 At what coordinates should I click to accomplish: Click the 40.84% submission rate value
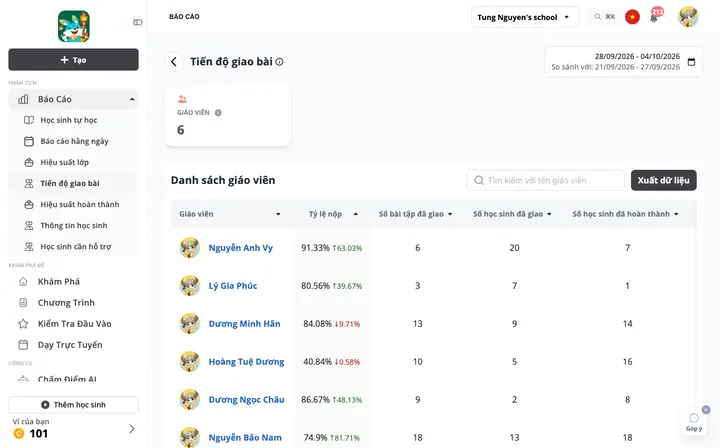(x=317, y=362)
